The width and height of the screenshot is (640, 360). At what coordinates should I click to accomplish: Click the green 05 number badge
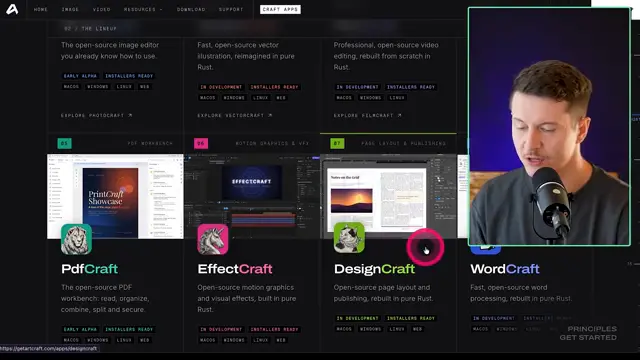pos(64,143)
